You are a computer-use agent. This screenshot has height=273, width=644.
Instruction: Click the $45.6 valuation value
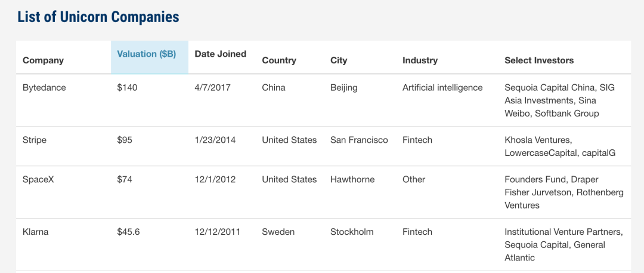click(x=129, y=232)
